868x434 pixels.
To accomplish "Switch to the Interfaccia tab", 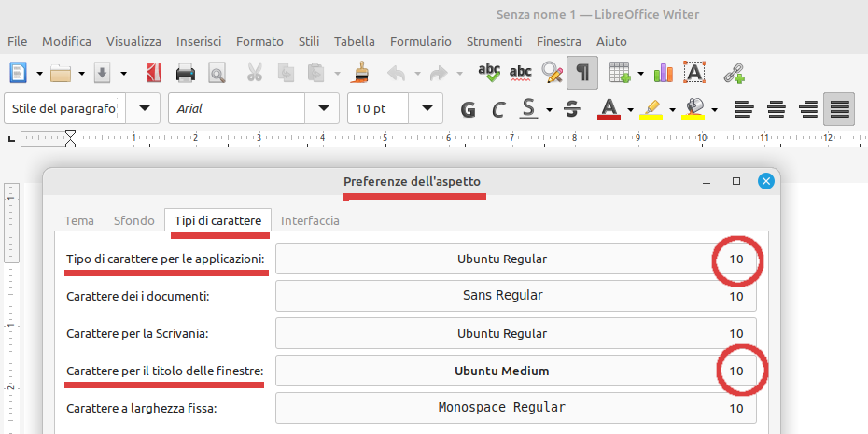I will (x=310, y=220).
